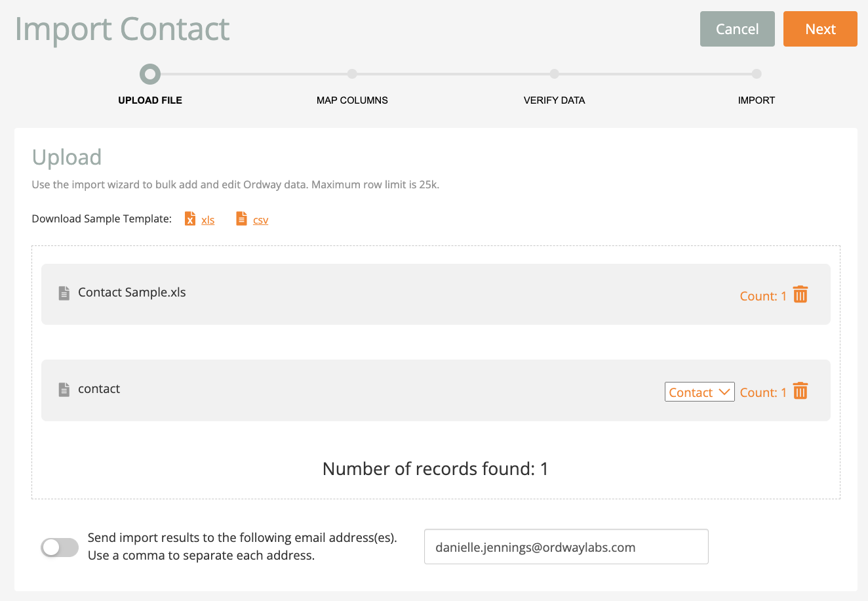Go to the Upload File step
Image resolution: width=868 pixels, height=601 pixels.
click(150, 100)
